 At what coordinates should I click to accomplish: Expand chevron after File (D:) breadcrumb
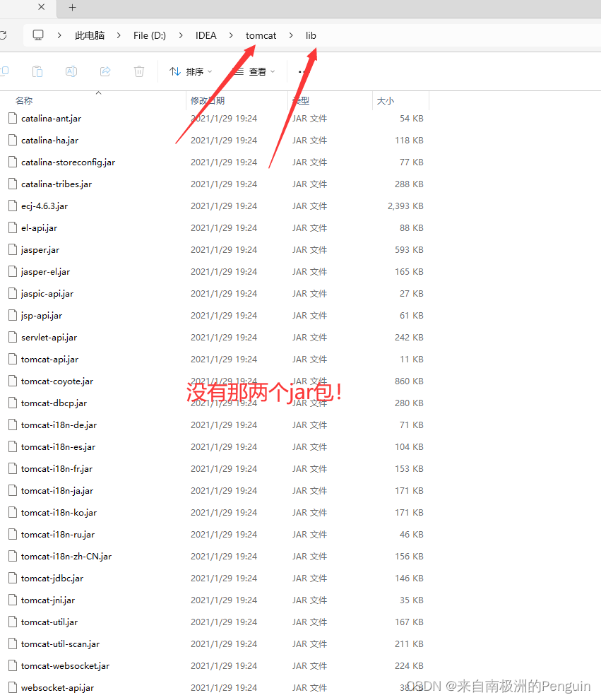pos(181,35)
